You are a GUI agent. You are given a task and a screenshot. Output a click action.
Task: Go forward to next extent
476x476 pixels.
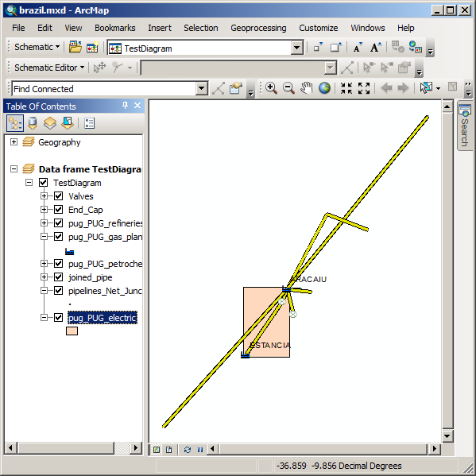[x=403, y=88]
